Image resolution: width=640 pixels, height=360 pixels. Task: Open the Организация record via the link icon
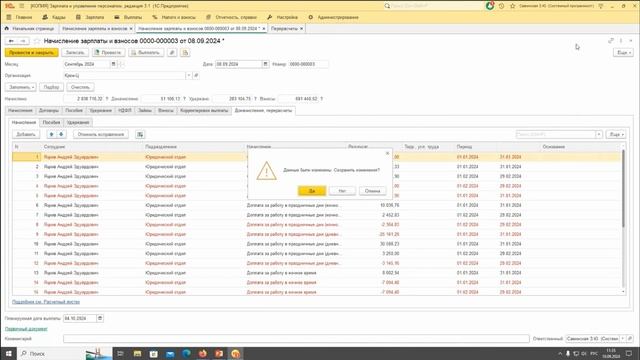click(x=196, y=76)
